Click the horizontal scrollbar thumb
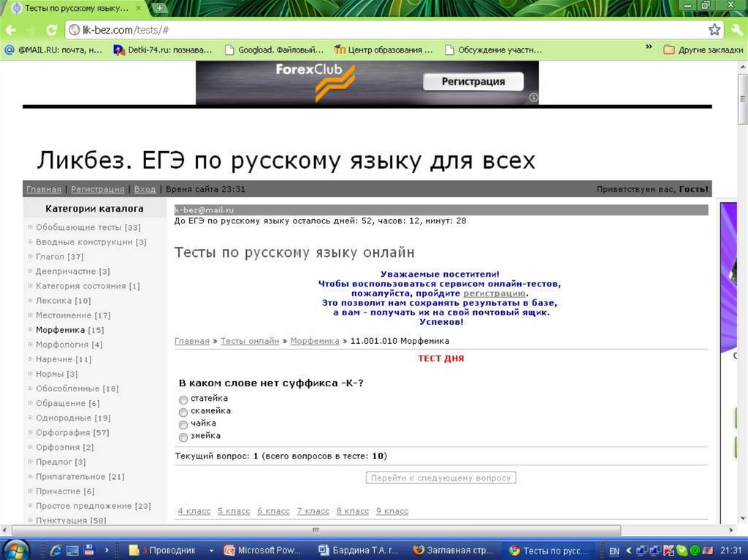Image resolution: width=748 pixels, height=560 pixels. 316,530
